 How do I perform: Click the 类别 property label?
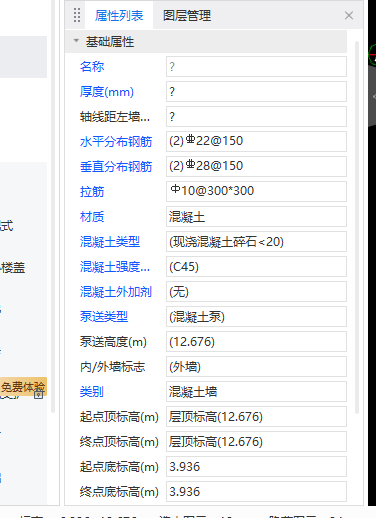click(x=92, y=392)
